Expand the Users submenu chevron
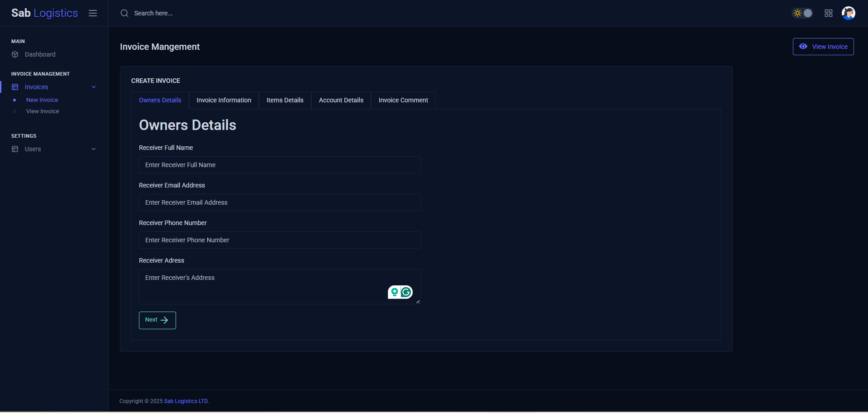 (94, 149)
